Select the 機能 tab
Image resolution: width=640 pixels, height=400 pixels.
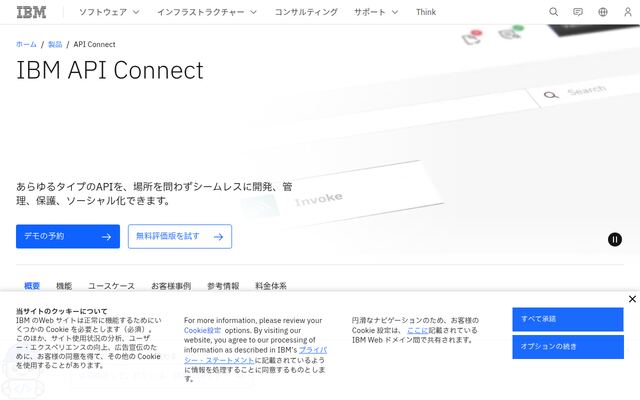coord(64,286)
